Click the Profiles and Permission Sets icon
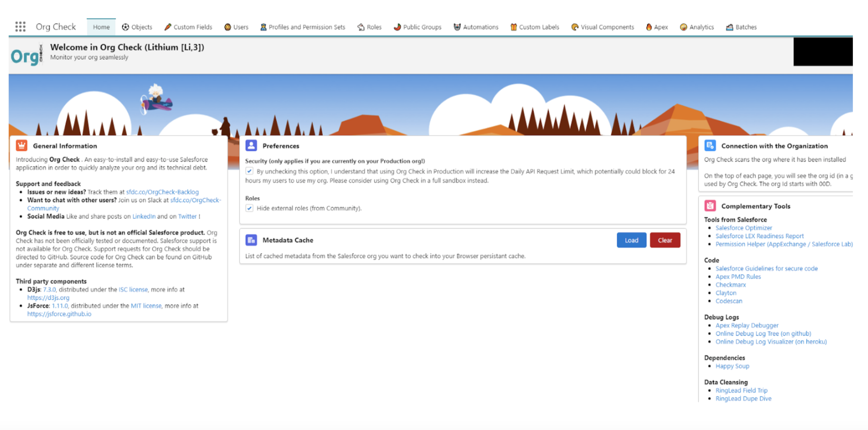The width and height of the screenshot is (868, 430). click(263, 27)
